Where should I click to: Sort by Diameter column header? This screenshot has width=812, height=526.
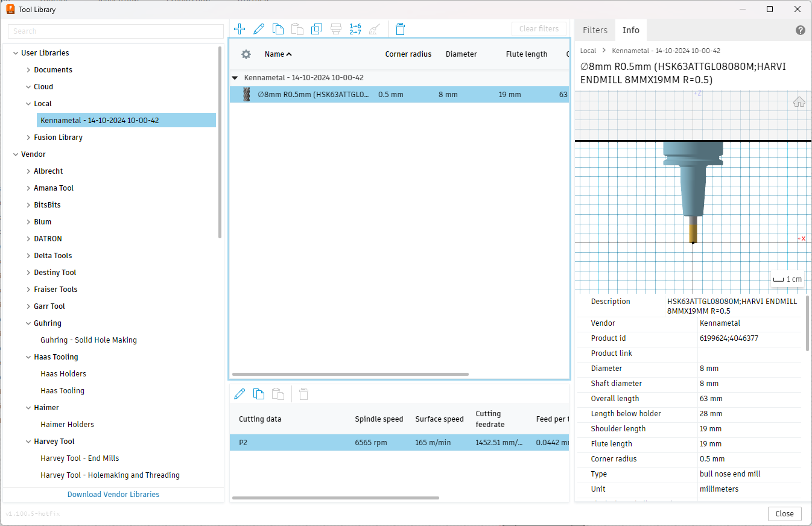(x=462, y=54)
